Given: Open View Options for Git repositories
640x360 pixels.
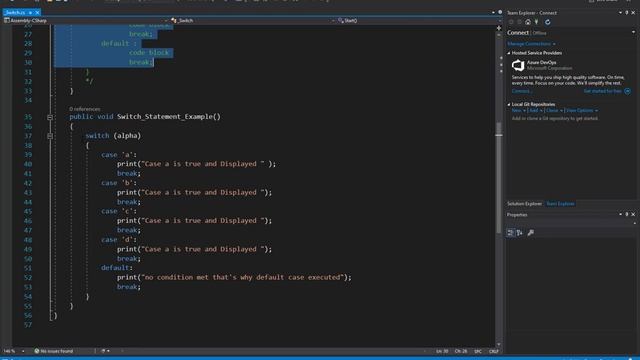Looking at the screenshot, I should click(580, 111).
